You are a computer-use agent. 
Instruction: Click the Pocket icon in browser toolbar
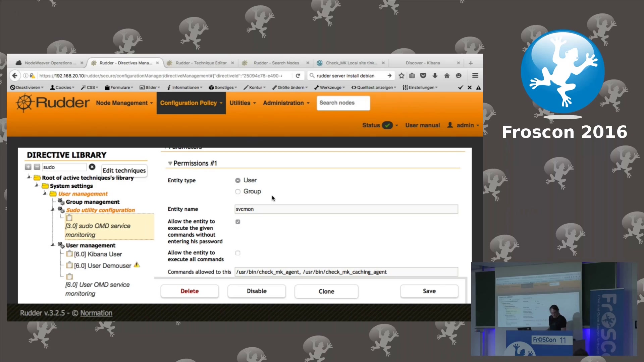coord(423,76)
